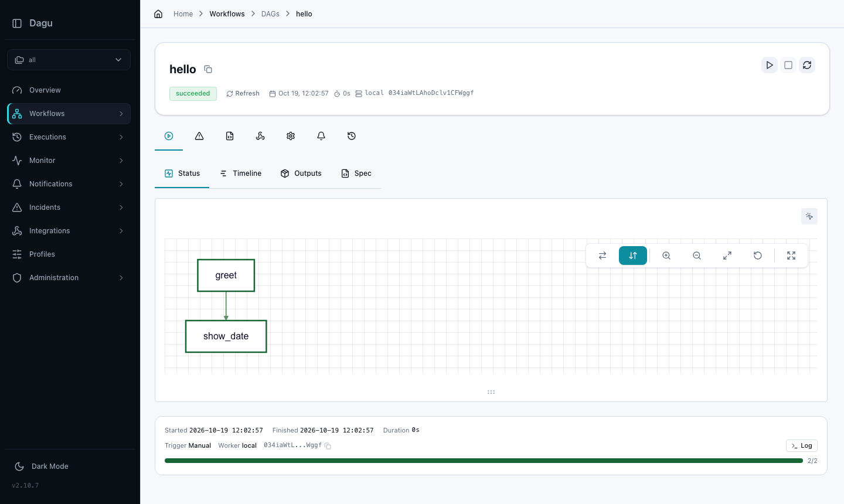Screen dimensions: 844x504
Task: Expand the Integrations chevron
Action: pos(121,231)
